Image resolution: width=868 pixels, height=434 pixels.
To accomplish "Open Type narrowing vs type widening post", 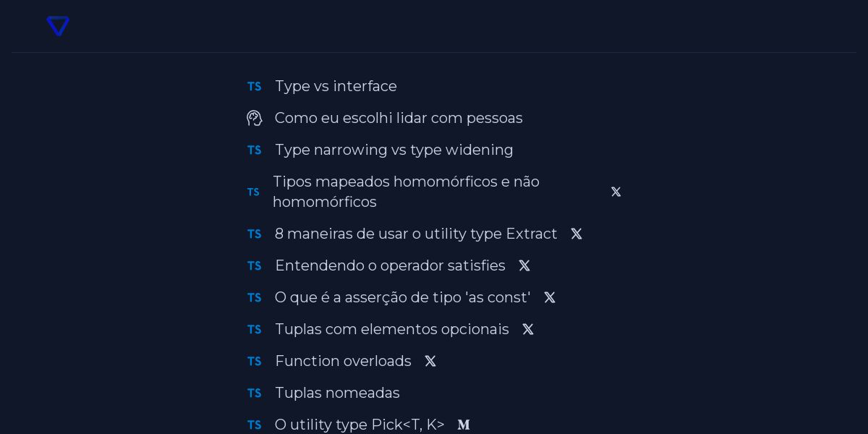I will (x=394, y=150).
